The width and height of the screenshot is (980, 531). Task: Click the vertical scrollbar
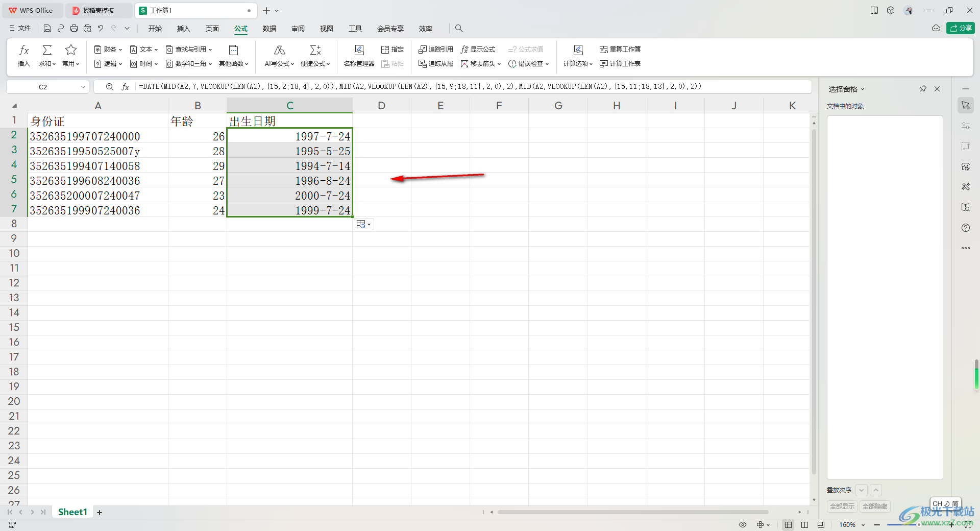tap(814, 301)
